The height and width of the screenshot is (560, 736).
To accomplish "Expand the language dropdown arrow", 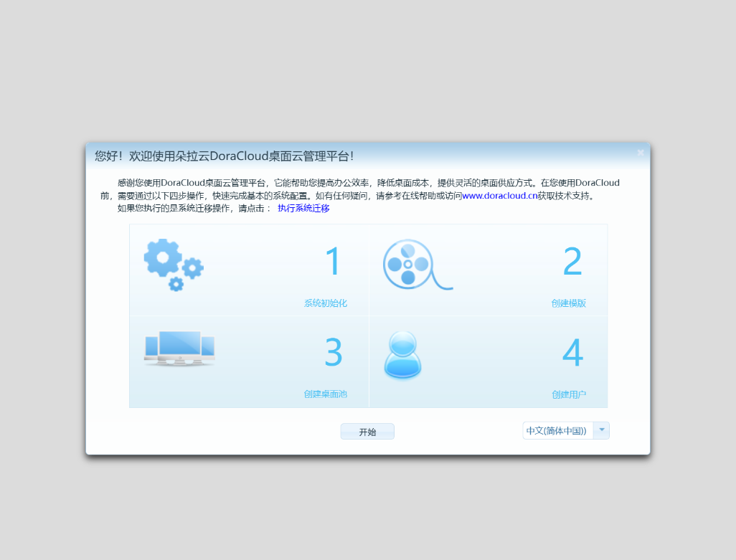I will [x=601, y=430].
